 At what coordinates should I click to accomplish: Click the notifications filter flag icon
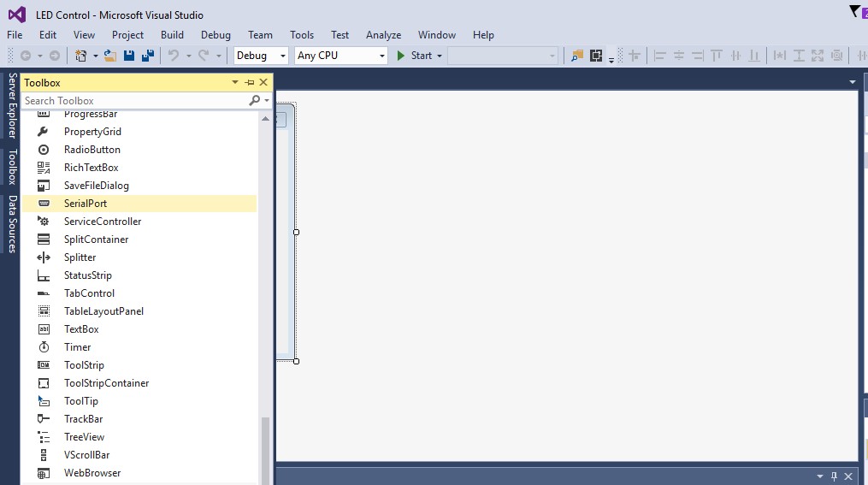click(854, 12)
